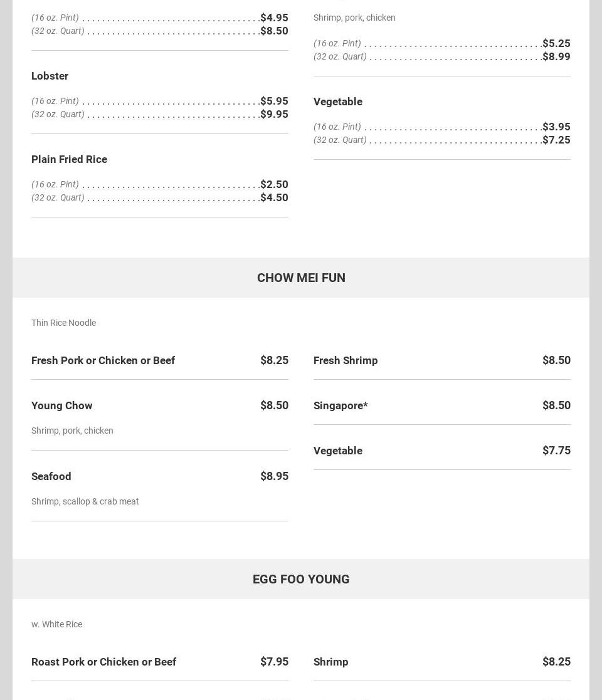This screenshot has height=700, width=602.
Task: Choose the Singapore* chow mei fun
Action: click(341, 405)
